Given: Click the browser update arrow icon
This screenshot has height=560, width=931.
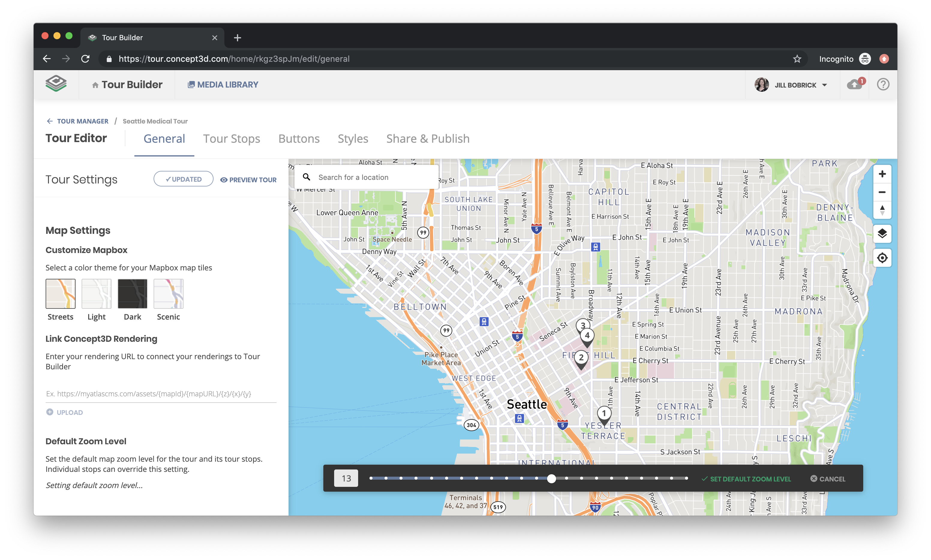Looking at the screenshot, I should click(884, 59).
